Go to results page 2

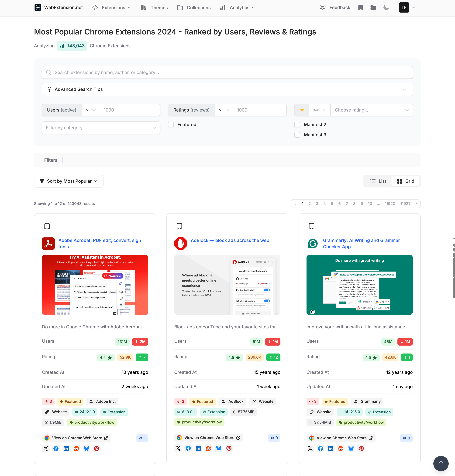(310, 204)
